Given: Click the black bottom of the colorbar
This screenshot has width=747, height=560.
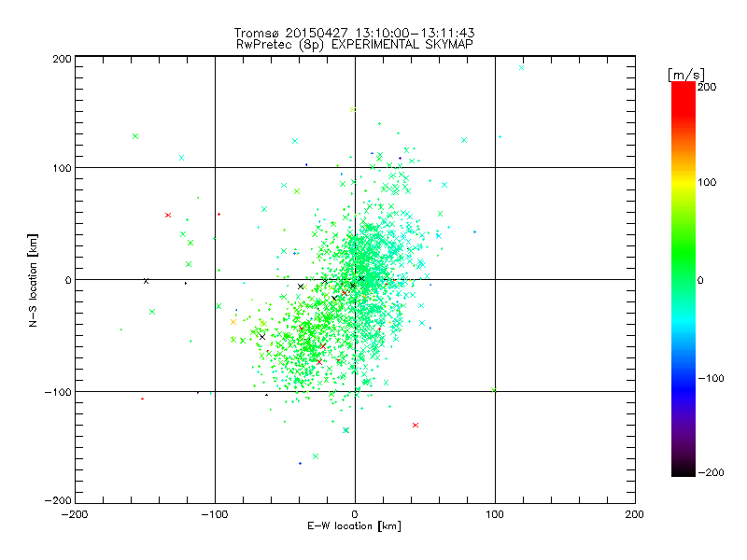Looking at the screenshot, I should pos(684,469).
